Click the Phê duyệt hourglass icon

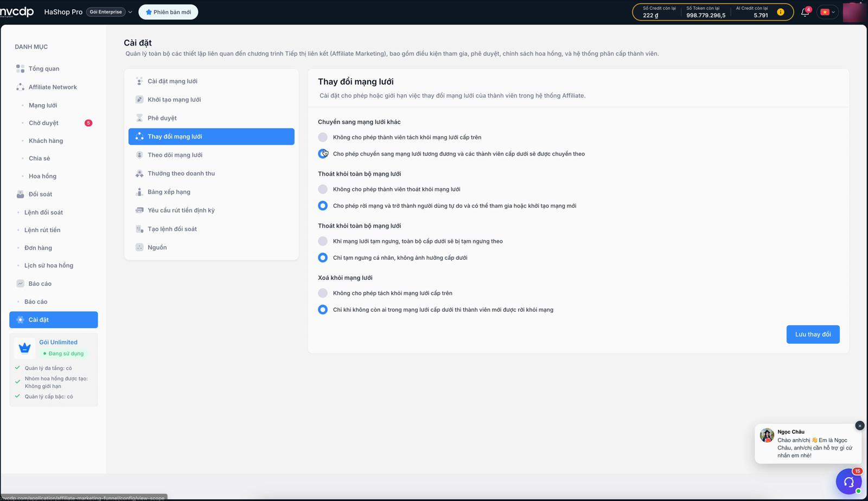tap(139, 118)
